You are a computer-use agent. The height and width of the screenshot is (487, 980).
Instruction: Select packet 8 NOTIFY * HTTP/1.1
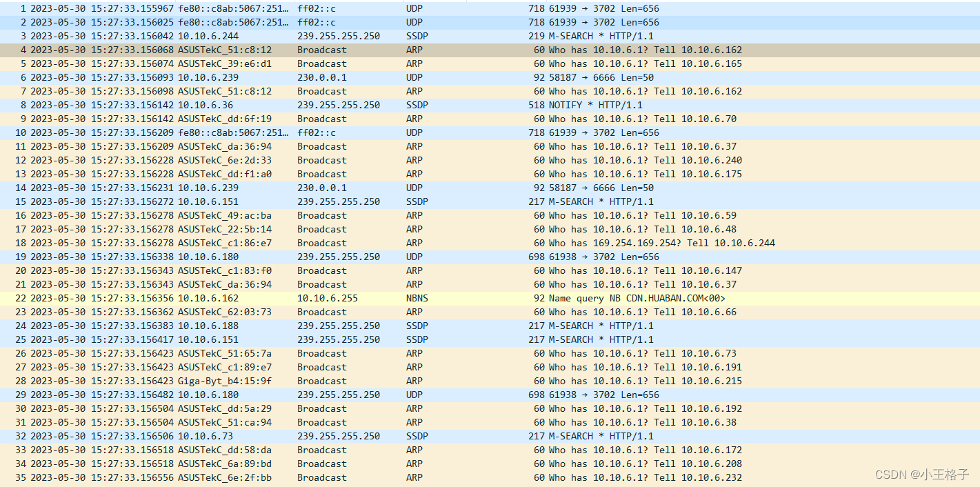click(x=490, y=105)
